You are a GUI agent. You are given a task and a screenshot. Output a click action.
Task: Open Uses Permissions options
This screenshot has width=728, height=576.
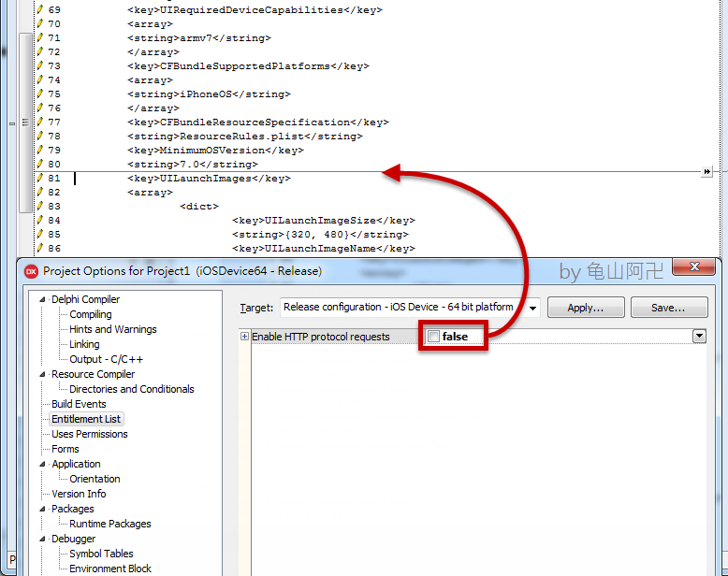90,434
